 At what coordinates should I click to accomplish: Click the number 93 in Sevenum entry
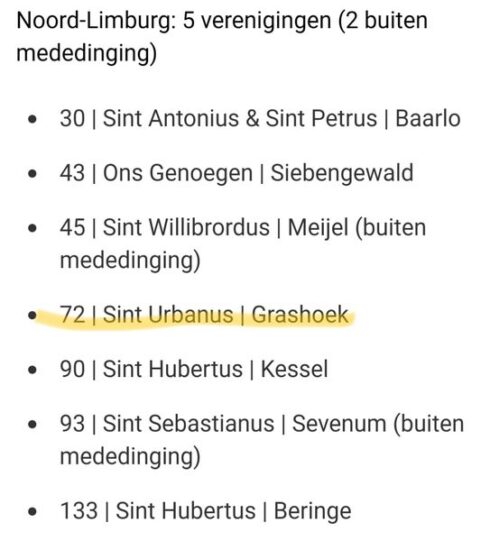[72, 424]
